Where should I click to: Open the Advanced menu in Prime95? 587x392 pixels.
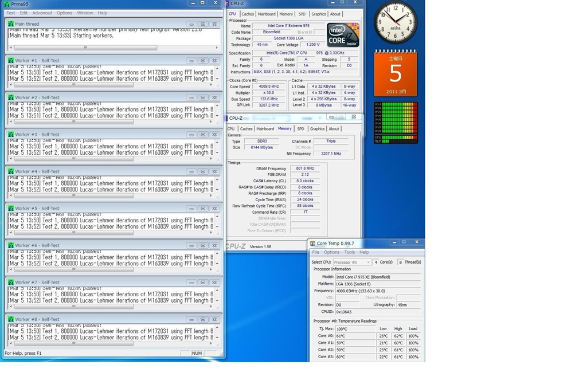[x=42, y=13]
